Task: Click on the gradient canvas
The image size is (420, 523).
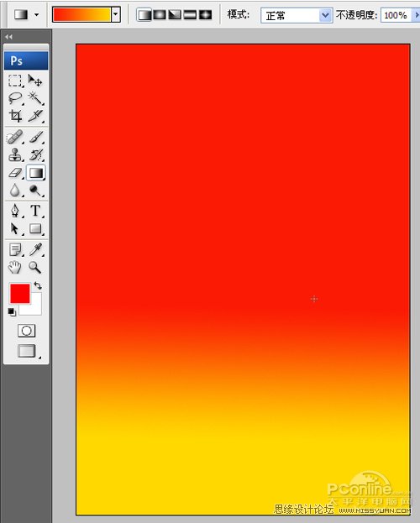Action: pos(243,280)
